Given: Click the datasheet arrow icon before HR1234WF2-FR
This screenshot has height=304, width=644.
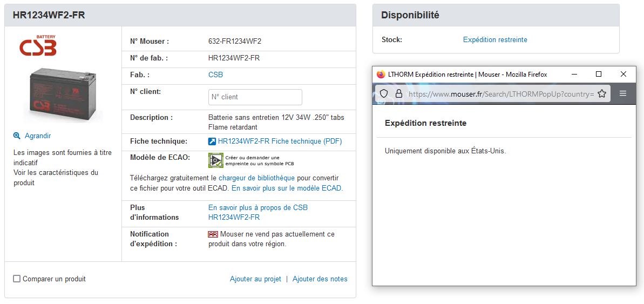Looking at the screenshot, I should [212, 141].
